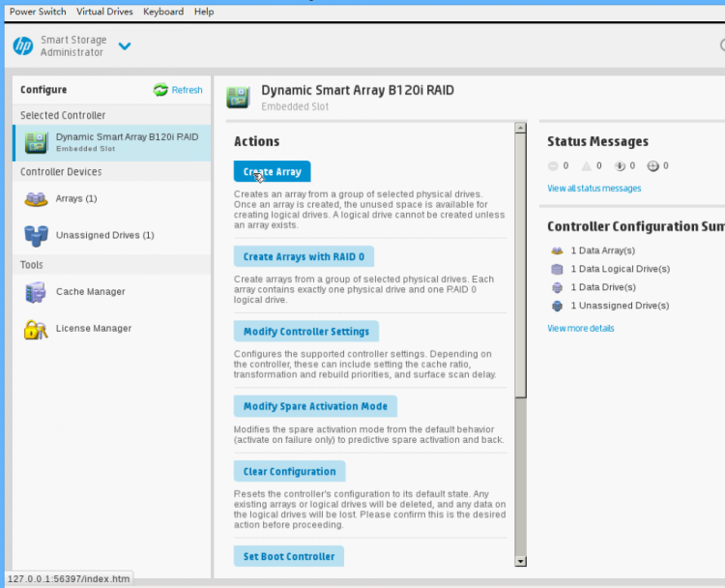
Task: Click Modify Spare Activation Mode
Action: [315, 406]
